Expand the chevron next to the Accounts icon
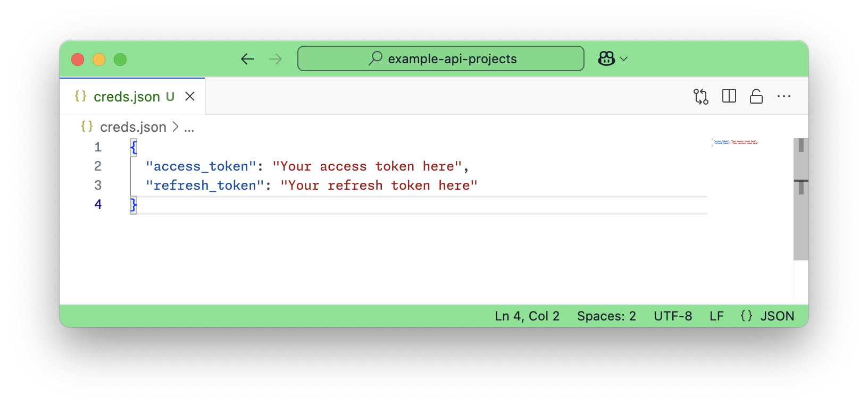 coord(624,59)
